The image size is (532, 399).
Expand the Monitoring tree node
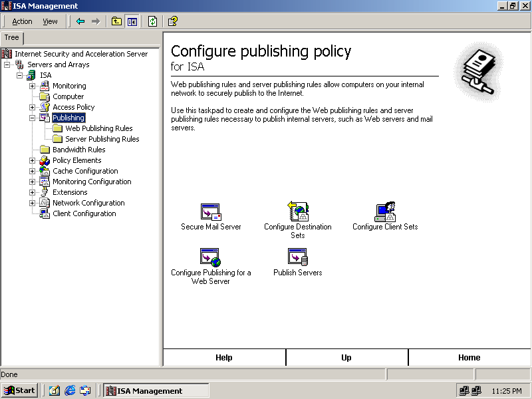32,86
